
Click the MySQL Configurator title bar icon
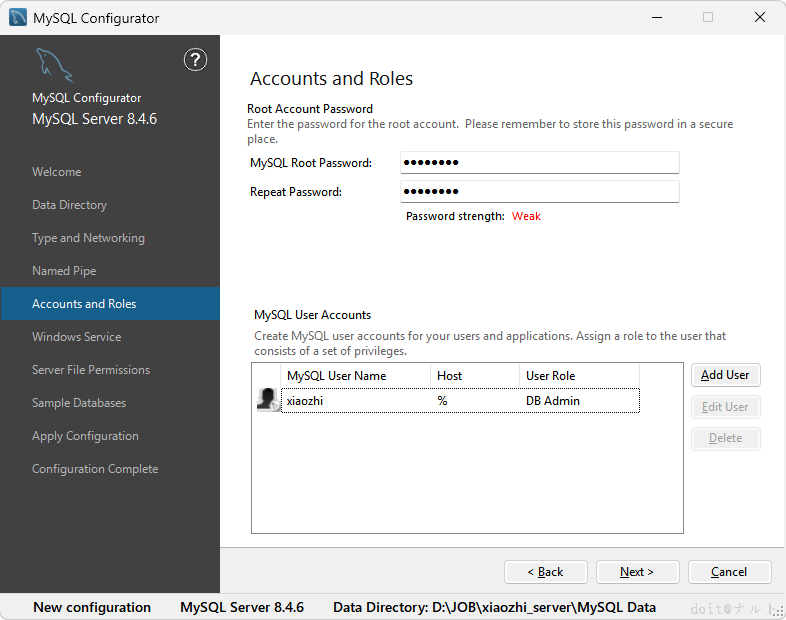point(18,18)
